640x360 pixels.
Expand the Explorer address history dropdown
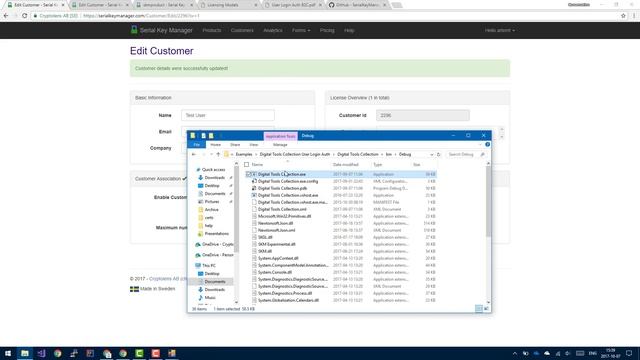(431, 154)
